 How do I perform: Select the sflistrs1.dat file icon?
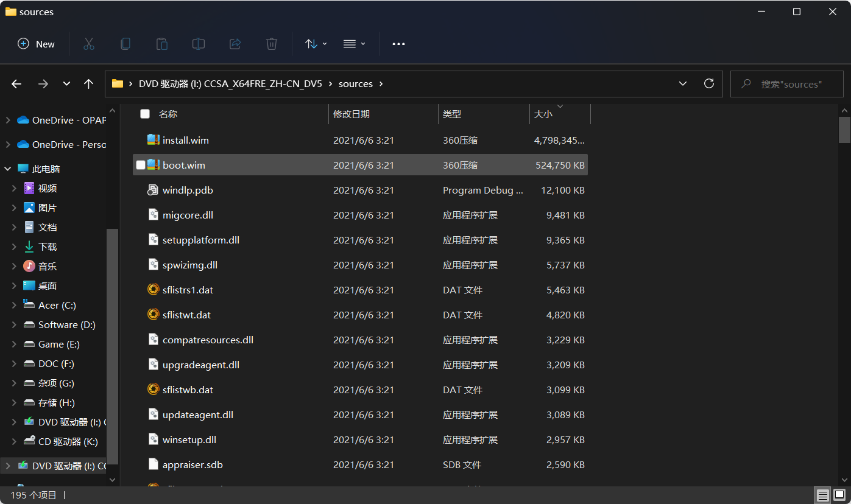click(154, 290)
